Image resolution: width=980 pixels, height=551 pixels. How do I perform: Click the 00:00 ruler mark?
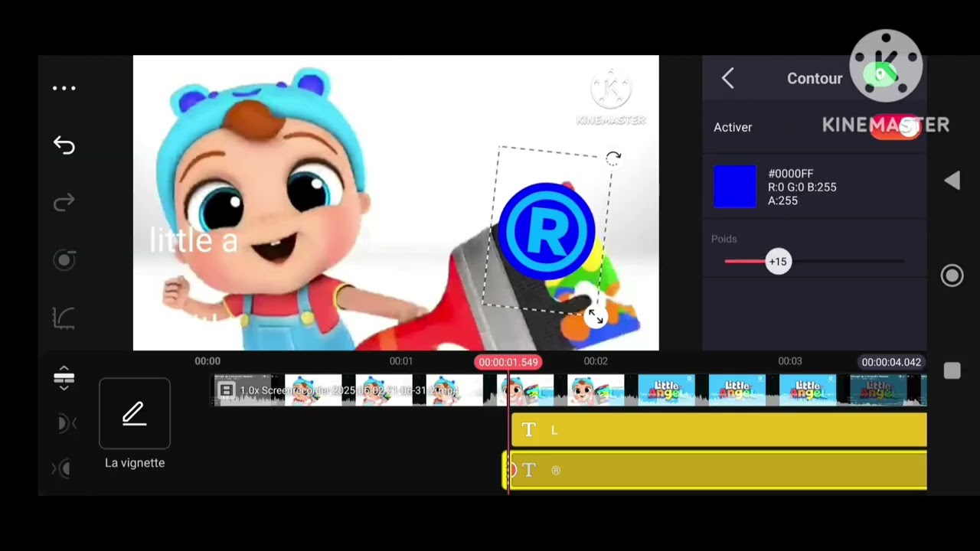click(x=207, y=361)
